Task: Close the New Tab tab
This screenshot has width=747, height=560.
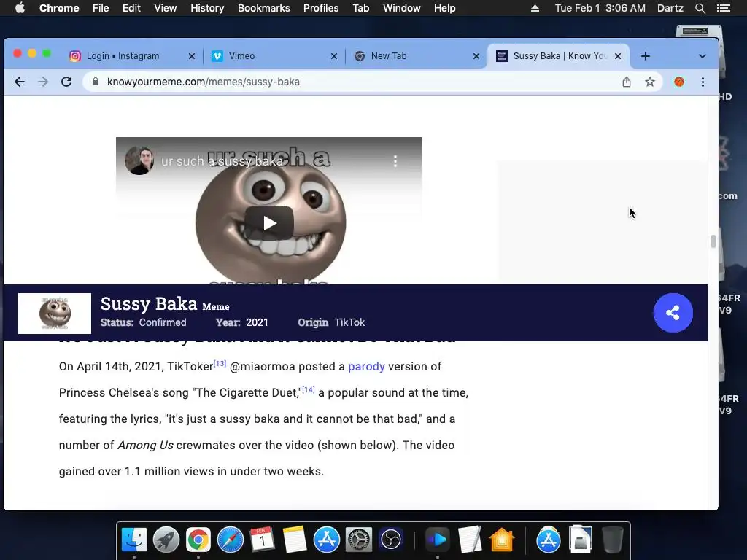Action: (x=476, y=56)
